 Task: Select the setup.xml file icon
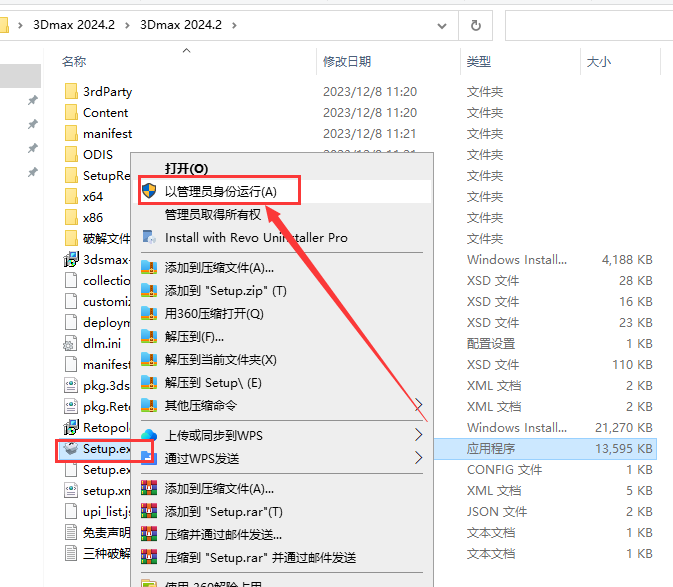(x=71, y=490)
